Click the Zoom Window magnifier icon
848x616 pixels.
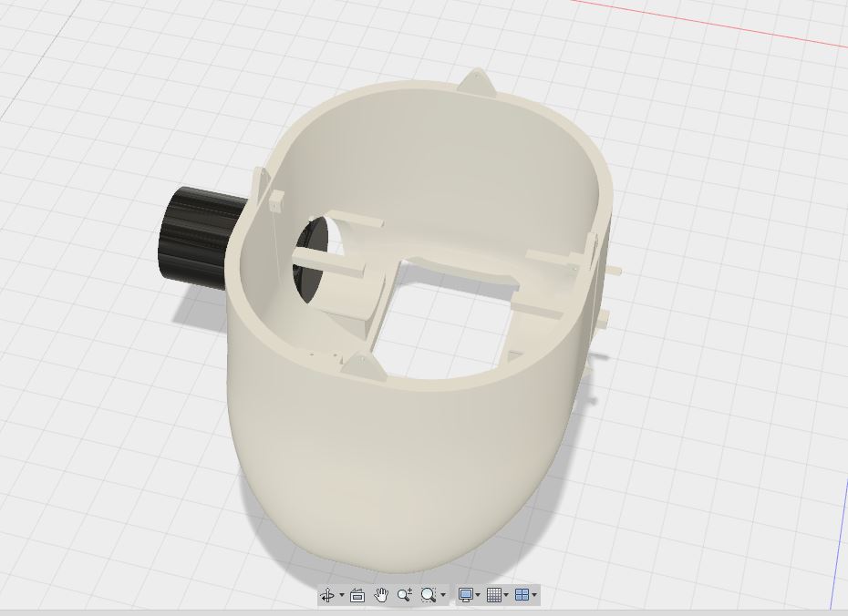pyautogui.click(x=429, y=595)
